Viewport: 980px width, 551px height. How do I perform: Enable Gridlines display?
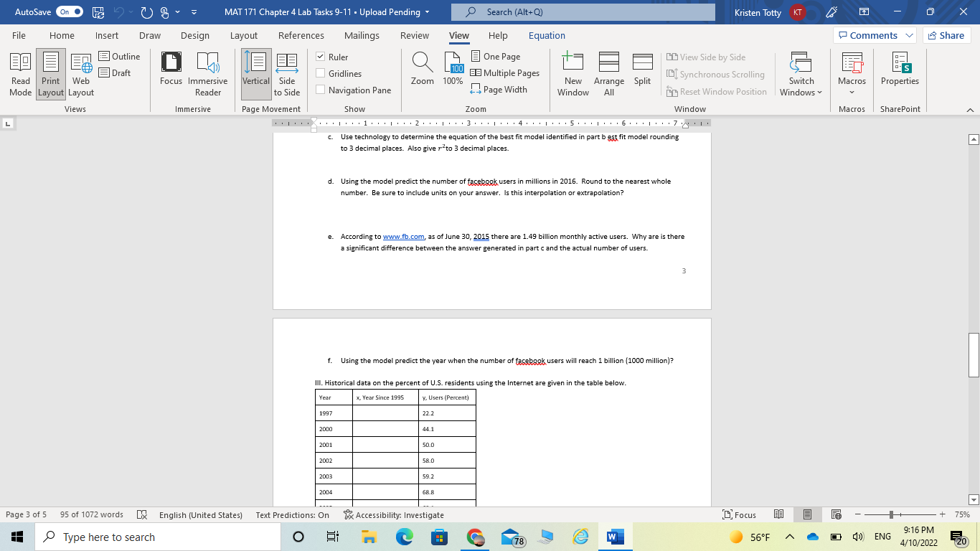319,72
